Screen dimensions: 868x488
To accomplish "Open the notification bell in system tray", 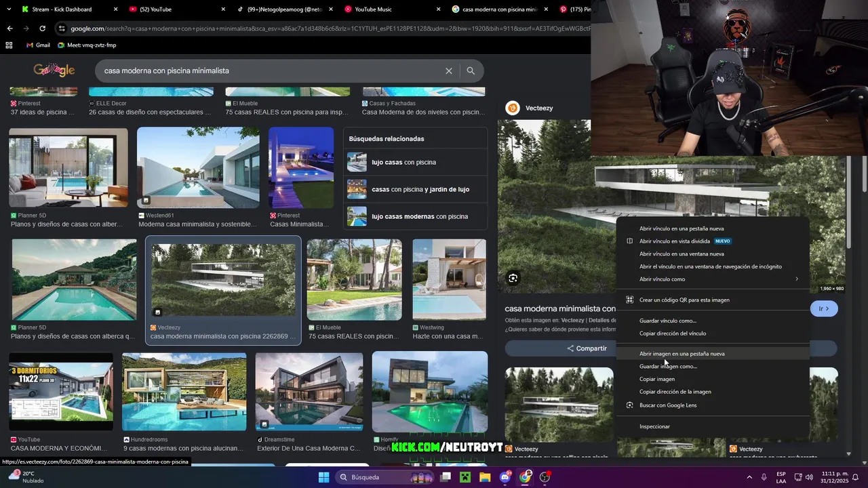I will [856, 477].
